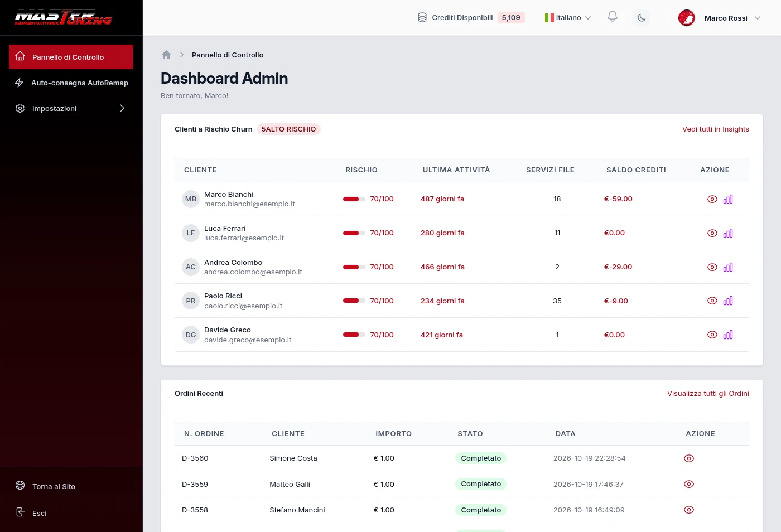This screenshot has height=532, width=781.
Task: Click email luca.ferrari@esempio.it
Action: (244, 238)
